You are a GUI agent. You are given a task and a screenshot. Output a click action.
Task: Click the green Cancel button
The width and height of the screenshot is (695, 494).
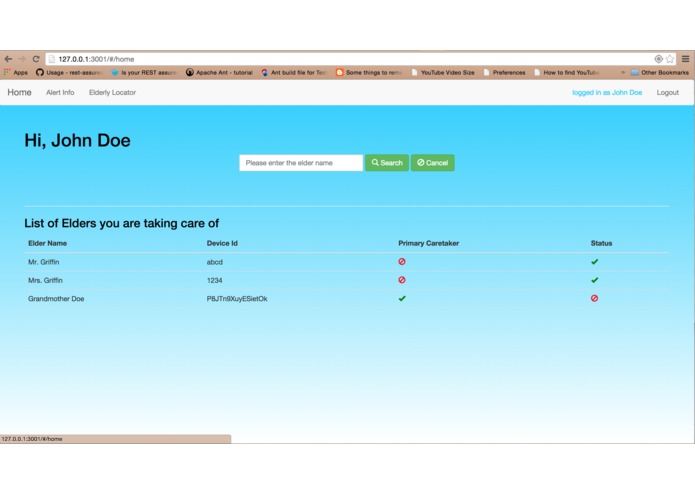[x=433, y=163]
